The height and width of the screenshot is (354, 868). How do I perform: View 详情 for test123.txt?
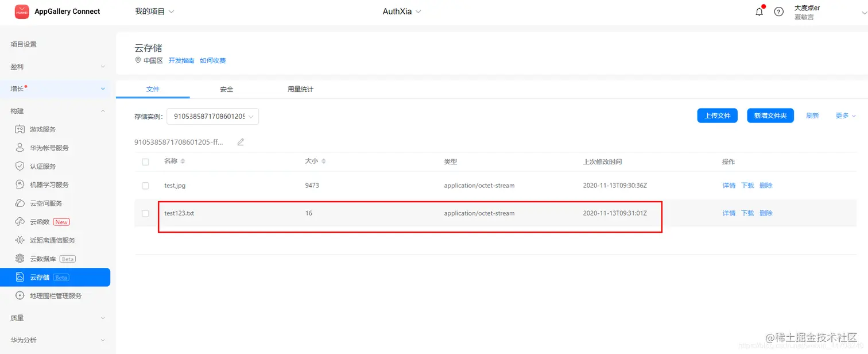(729, 213)
